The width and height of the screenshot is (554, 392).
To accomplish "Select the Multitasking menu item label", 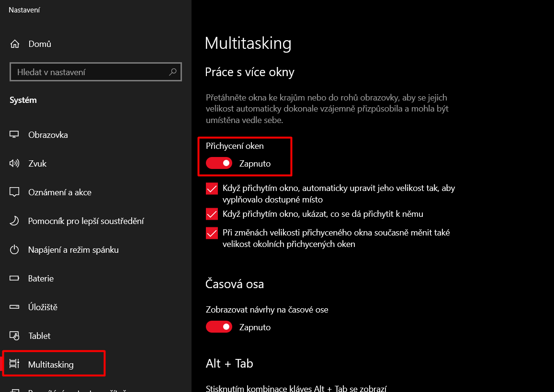I will coord(51,365).
